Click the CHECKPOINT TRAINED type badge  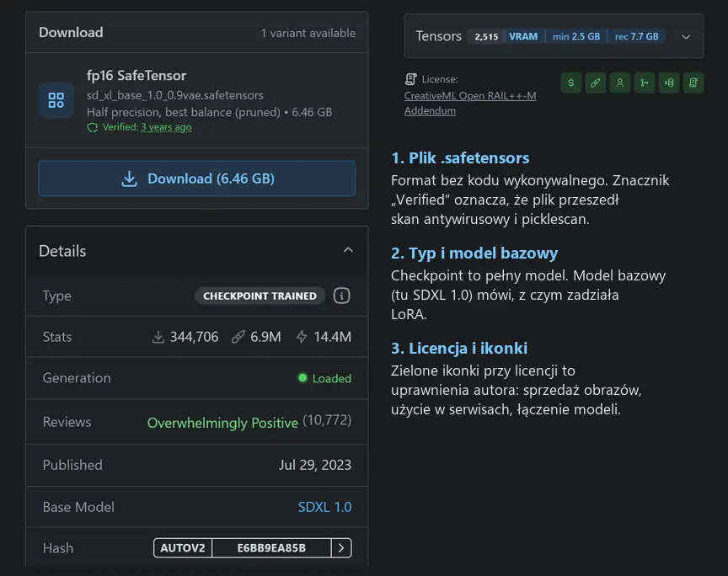click(260, 296)
